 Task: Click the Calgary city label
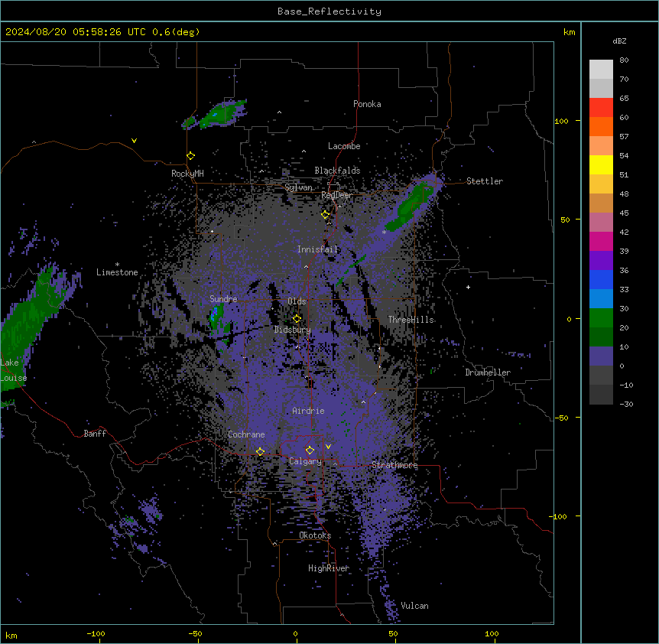[x=306, y=461]
